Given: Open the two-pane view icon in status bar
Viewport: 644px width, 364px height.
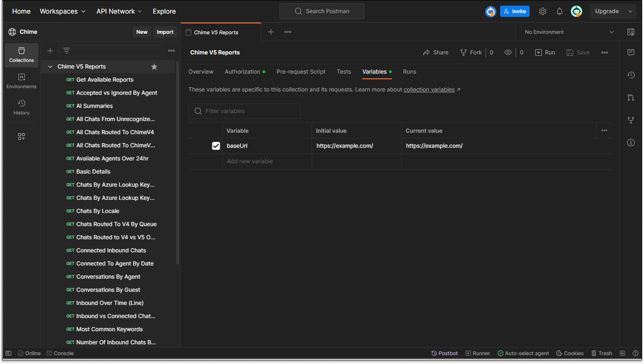Looking at the screenshot, I should (x=622, y=353).
